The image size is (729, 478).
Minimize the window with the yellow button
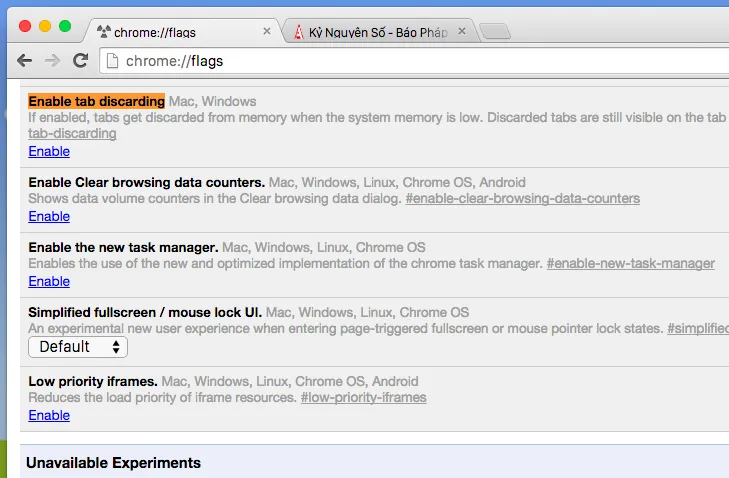45,26
